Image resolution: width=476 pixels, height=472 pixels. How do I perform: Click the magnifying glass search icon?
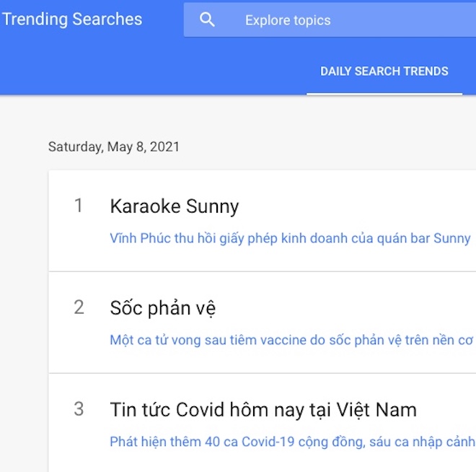pyautogui.click(x=207, y=20)
